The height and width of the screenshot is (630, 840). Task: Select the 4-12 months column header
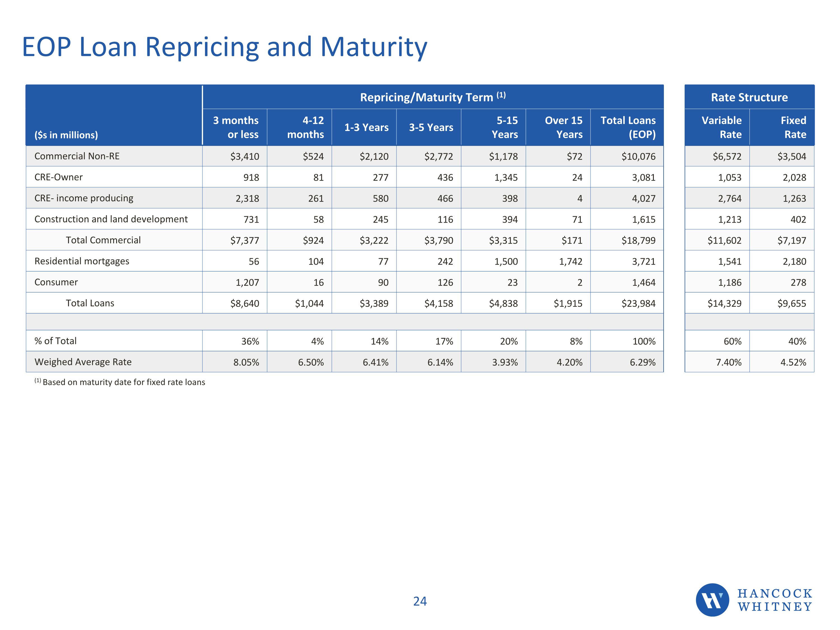(x=305, y=127)
